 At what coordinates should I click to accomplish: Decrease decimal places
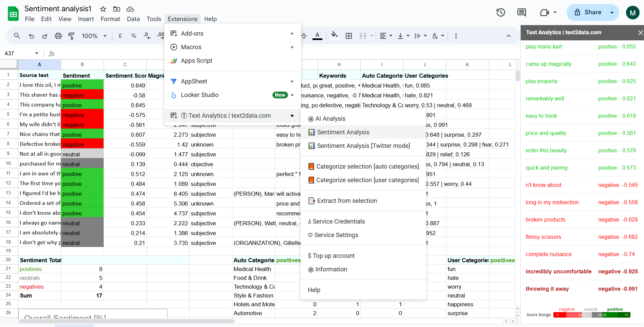(147, 36)
